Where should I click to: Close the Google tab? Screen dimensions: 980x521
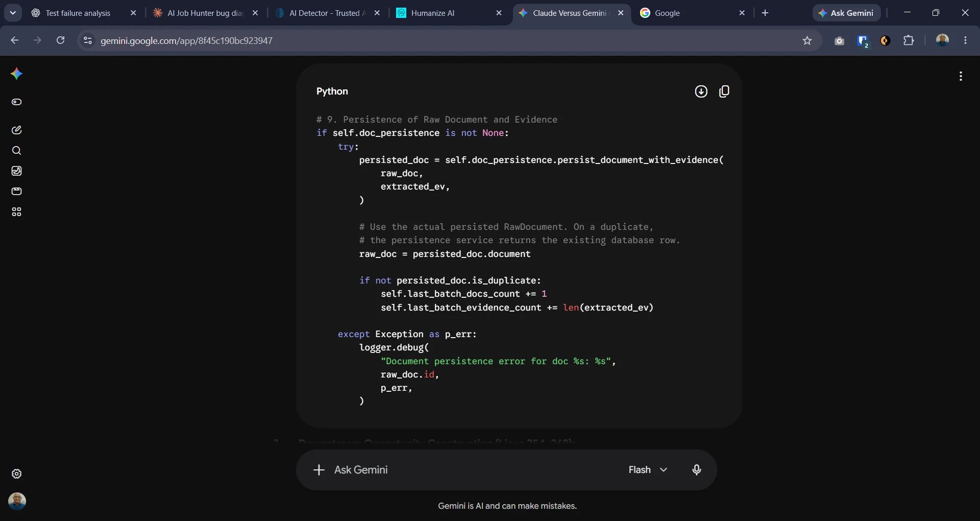pos(742,13)
